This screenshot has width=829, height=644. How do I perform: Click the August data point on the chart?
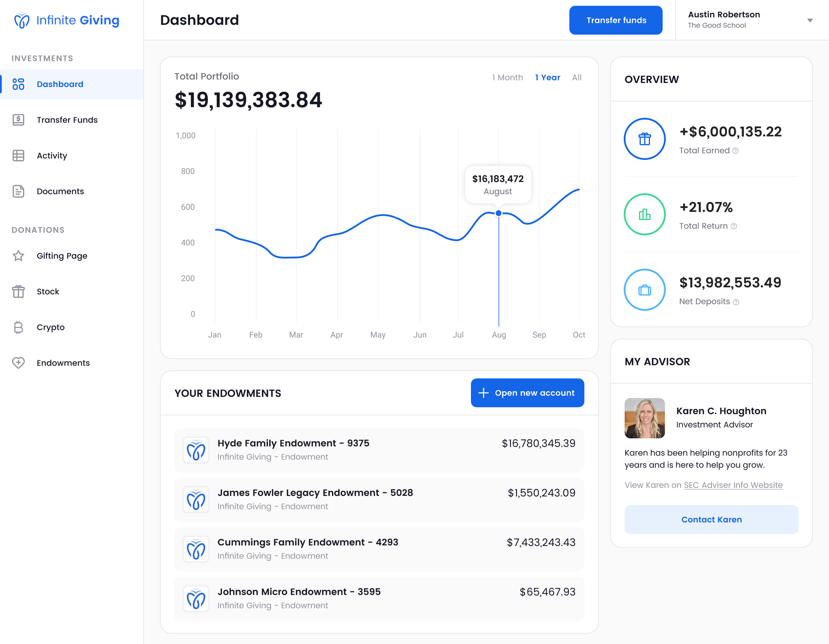[498, 213]
